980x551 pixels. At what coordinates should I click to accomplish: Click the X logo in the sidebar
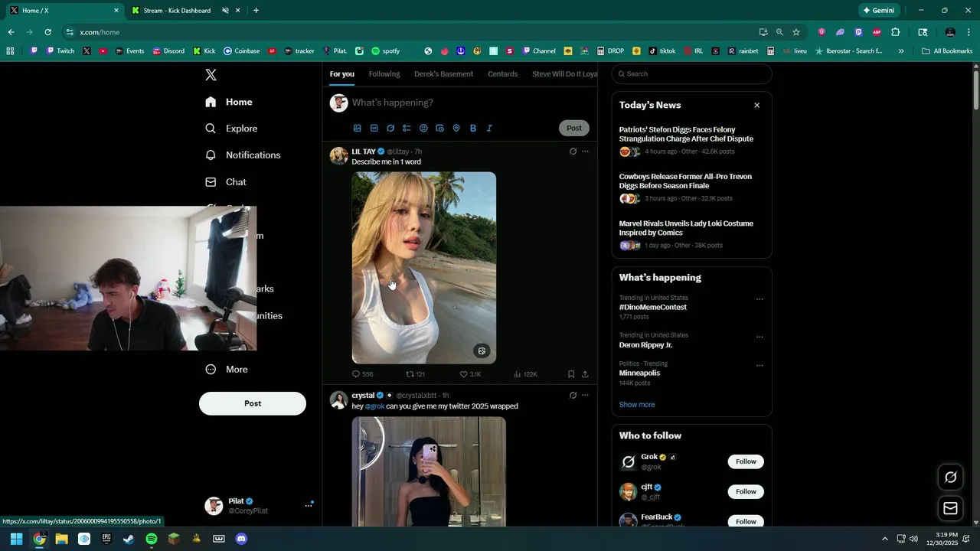[211, 75]
